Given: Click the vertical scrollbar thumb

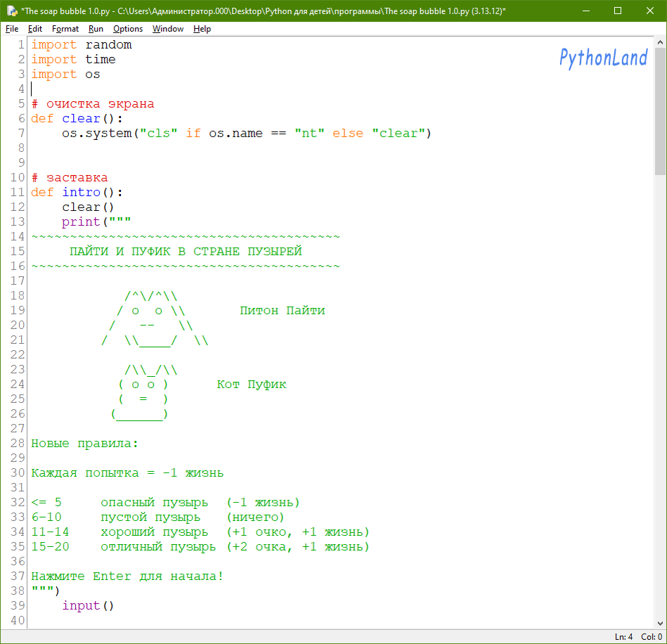Looking at the screenshot, I should 660,111.
